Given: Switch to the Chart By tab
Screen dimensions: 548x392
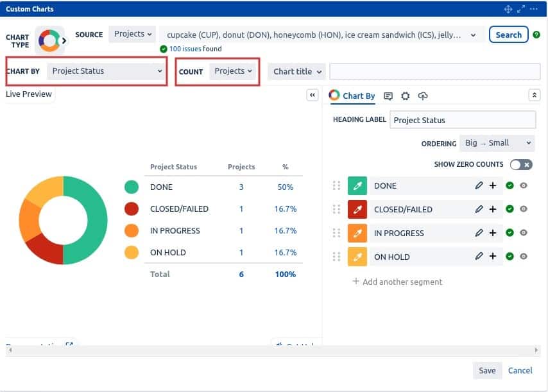Looking at the screenshot, I should point(352,96).
